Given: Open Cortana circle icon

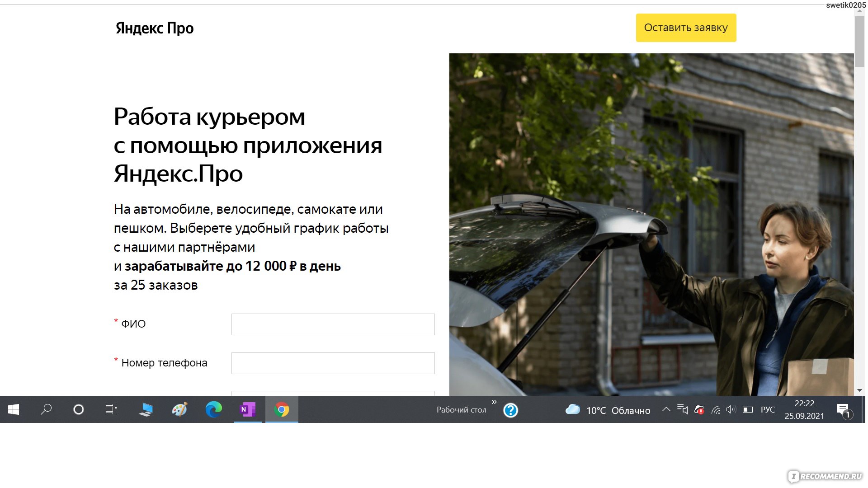Looking at the screenshot, I should pos(79,410).
